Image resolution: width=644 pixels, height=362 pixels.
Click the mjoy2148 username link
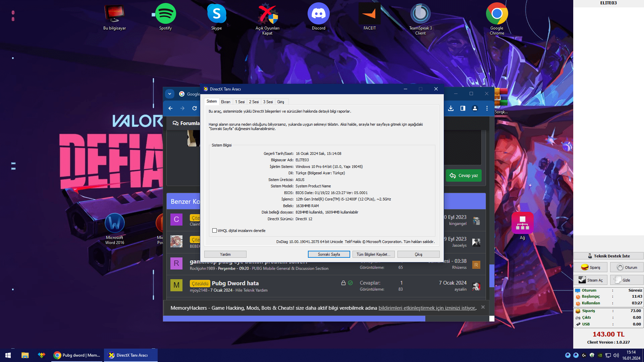199,290
